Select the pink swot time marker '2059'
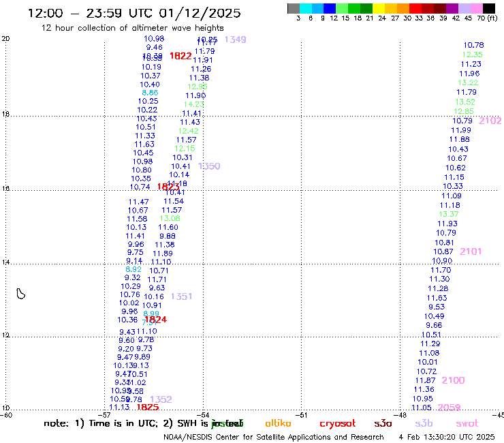Screen dimensions: 504x443 pyautogui.click(x=449, y=408)
